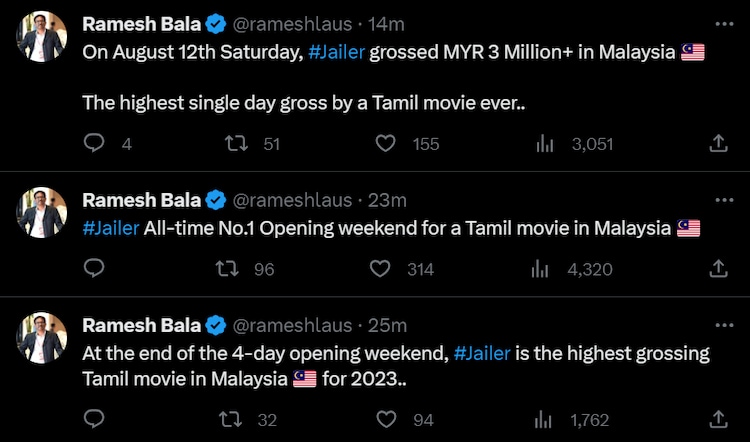
Task: Open Ramesh Bala's avatar on the first tweet
Action: [43, 38]
